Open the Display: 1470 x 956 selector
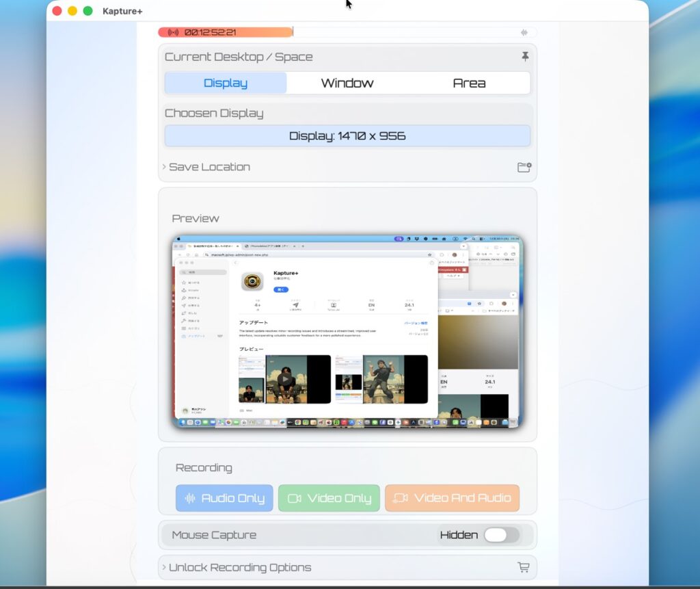The width and height of the screenshot is (700, 589). pyautogui.click(x=347, y=135)
